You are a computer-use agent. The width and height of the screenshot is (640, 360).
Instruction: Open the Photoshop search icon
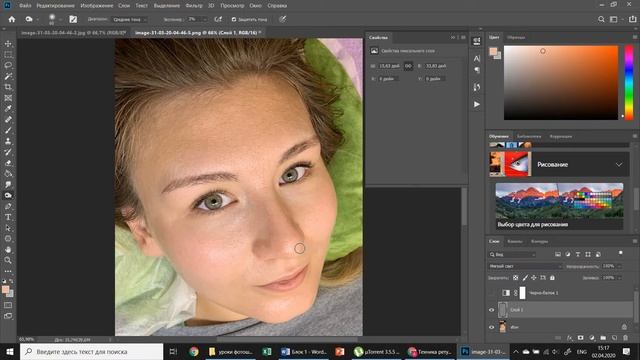(601, 19)
